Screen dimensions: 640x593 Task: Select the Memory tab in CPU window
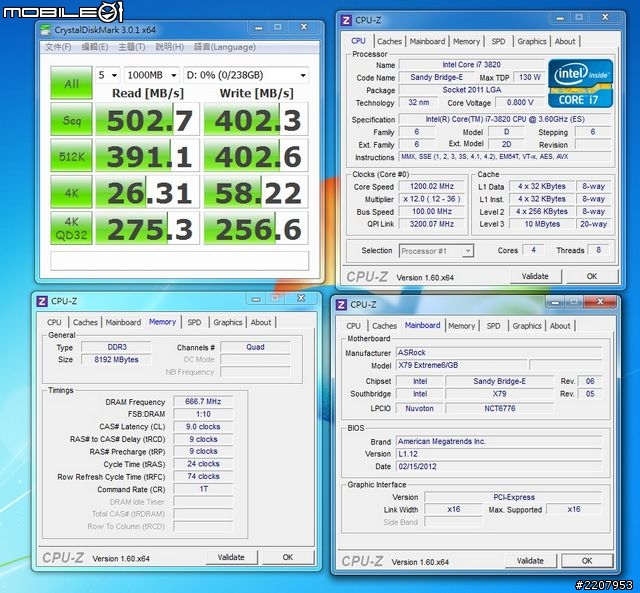coord(466,41)
